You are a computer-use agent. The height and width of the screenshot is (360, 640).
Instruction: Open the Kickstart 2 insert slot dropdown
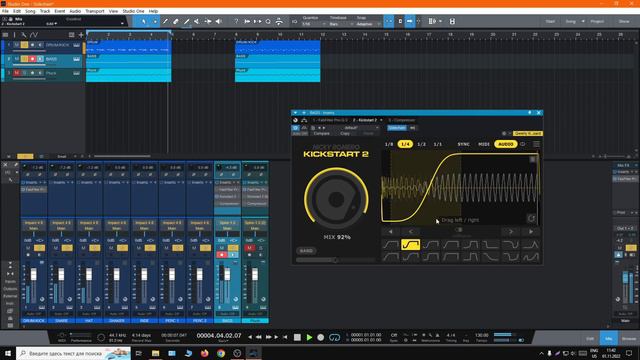tap(381, 120)
